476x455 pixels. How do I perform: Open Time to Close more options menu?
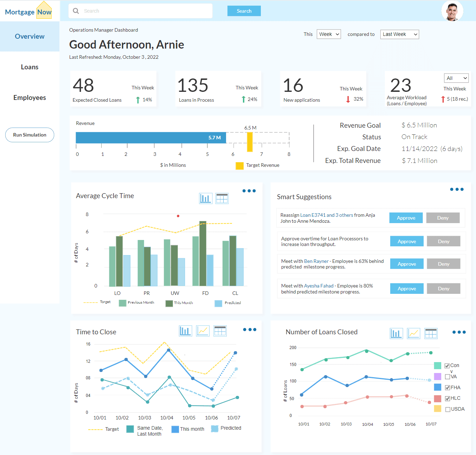click(x=250, y=330)
